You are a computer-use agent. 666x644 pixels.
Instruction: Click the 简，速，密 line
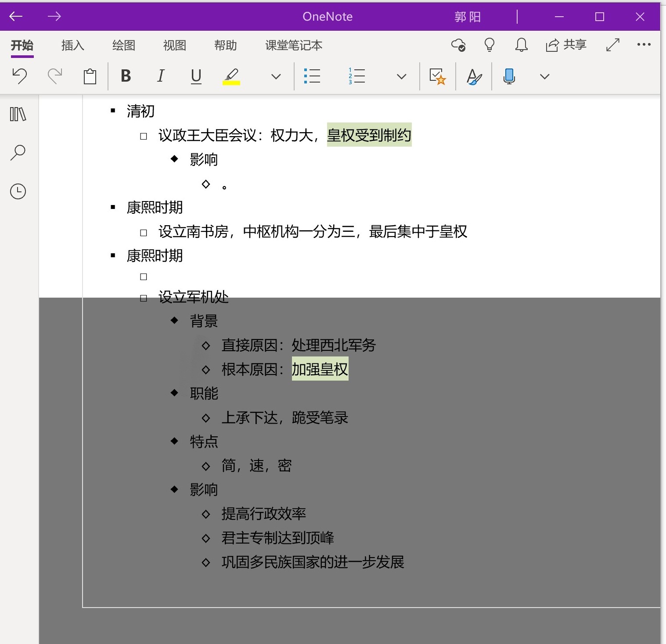(x=256, y=465)
